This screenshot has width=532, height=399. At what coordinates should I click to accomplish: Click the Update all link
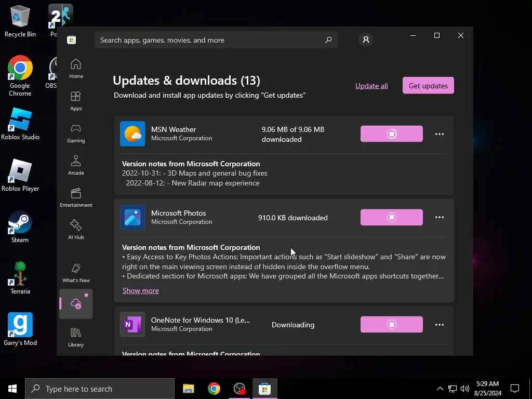tap(371, 86)
